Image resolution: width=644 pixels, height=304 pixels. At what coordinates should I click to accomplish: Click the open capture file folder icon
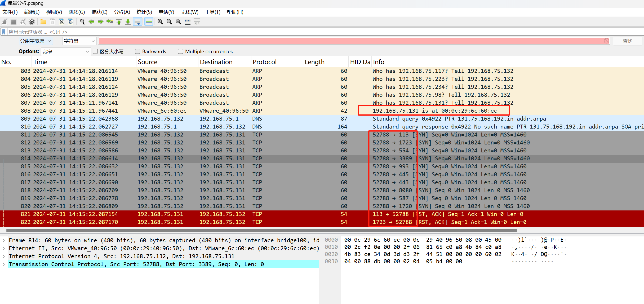43,22
